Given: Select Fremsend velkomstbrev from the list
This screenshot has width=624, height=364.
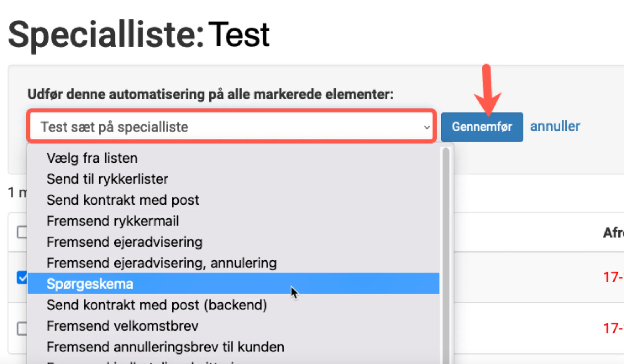Looking at the screenshot, I should tap(122, 326).
